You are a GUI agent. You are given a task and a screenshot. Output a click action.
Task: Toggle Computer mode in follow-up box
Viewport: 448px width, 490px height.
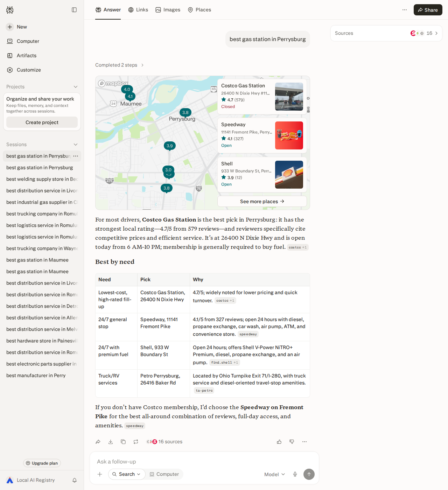(x=164, y=474)
